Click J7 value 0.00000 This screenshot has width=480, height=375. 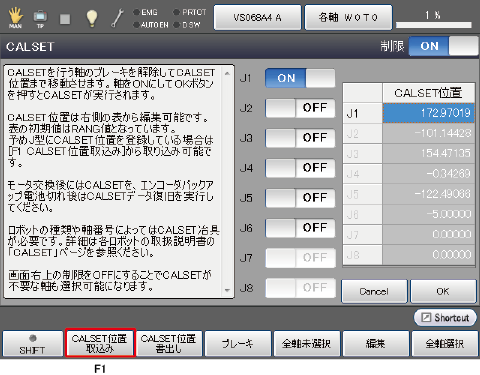click(428, 235)
